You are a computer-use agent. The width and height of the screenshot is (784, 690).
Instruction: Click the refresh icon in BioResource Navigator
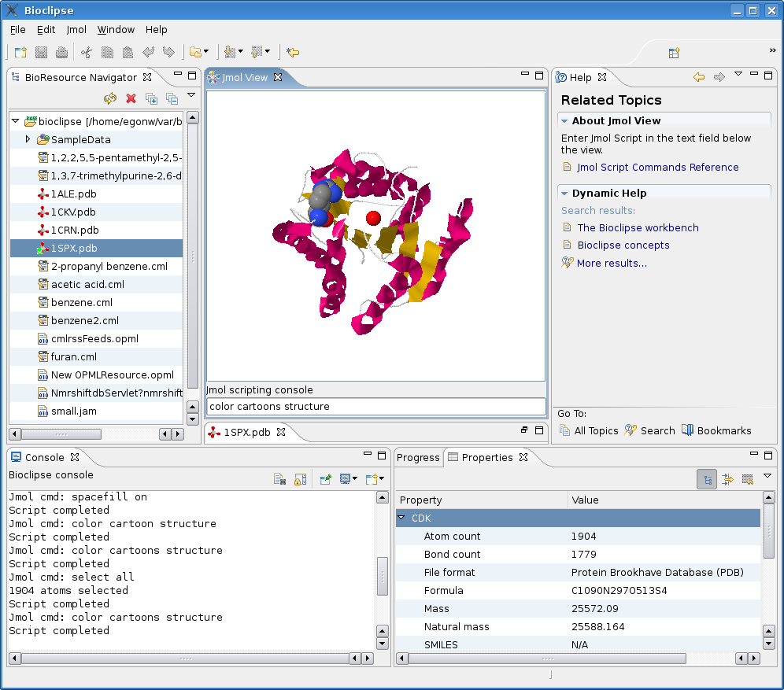click(110, 98)
